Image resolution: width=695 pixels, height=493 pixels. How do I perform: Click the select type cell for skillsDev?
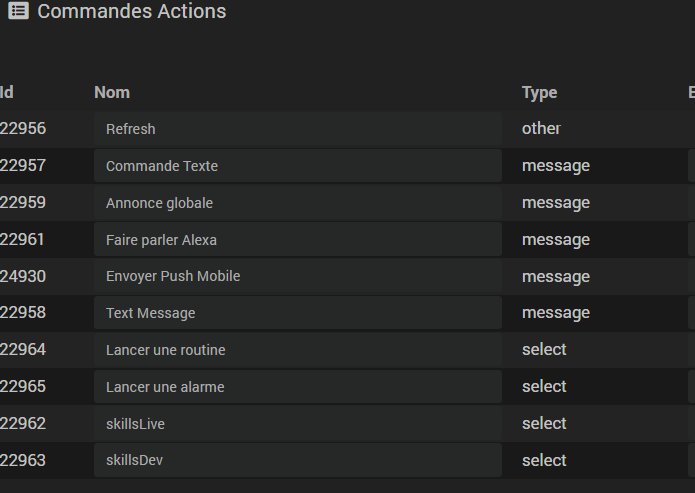click(x=544, y=460)
